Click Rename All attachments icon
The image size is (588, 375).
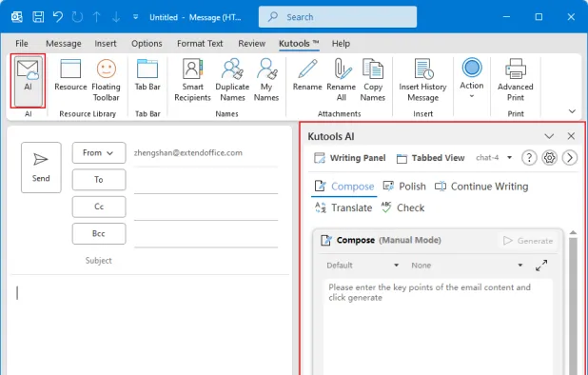pyautogui.click(x=343, y=69)
